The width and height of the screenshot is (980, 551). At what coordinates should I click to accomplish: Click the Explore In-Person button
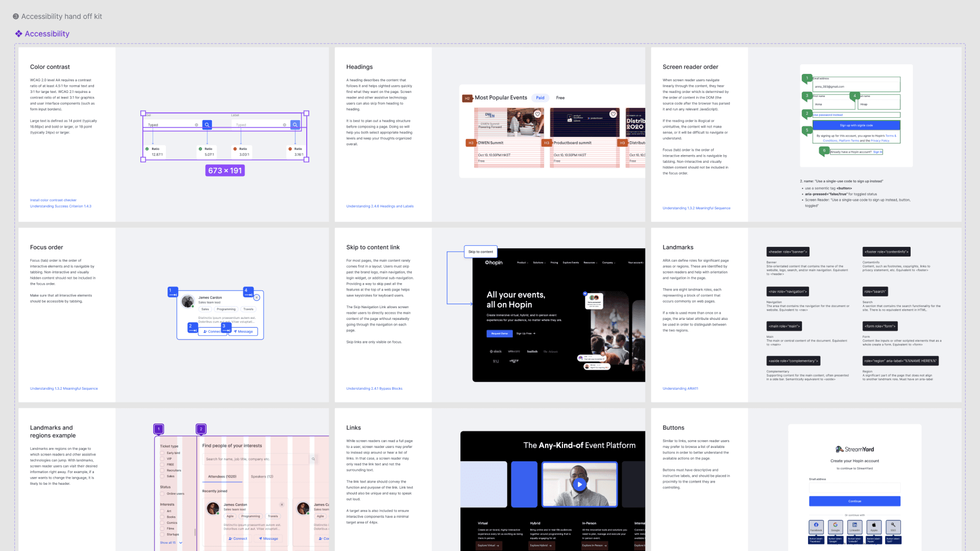tap(595, 545)
